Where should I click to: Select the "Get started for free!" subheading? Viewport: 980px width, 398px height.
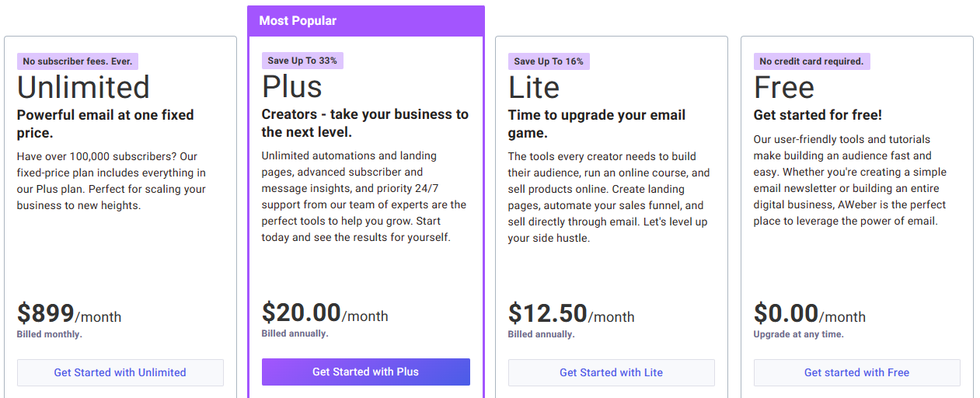pyautogui.click(x=818, y=115)
